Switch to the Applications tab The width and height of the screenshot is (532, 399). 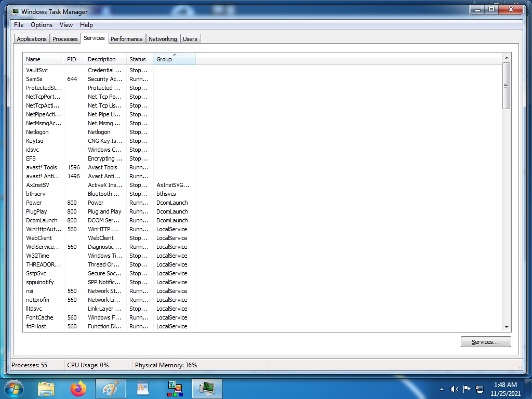(x=32, y=39)
